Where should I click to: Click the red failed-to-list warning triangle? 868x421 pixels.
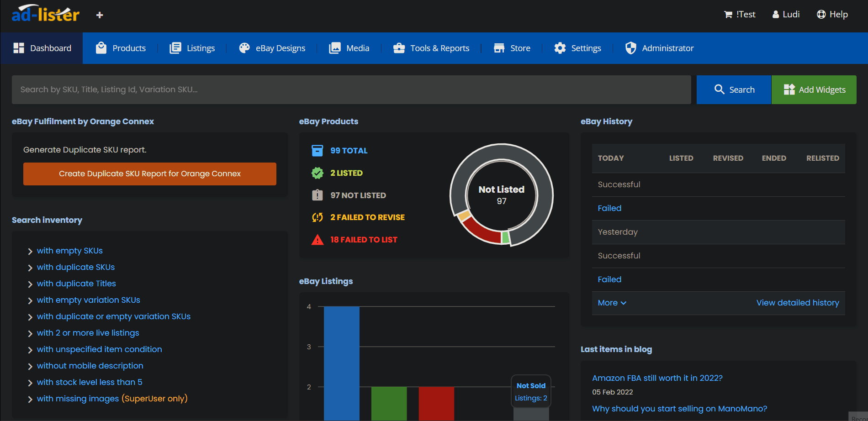(317, 240)
